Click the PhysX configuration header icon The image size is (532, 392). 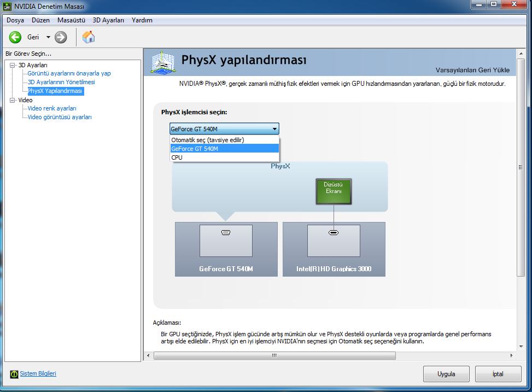(x=163, y=63)
